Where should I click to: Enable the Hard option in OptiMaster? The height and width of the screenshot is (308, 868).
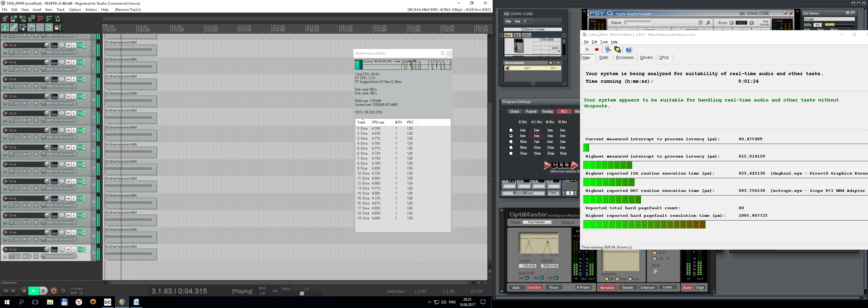[655, 253]
